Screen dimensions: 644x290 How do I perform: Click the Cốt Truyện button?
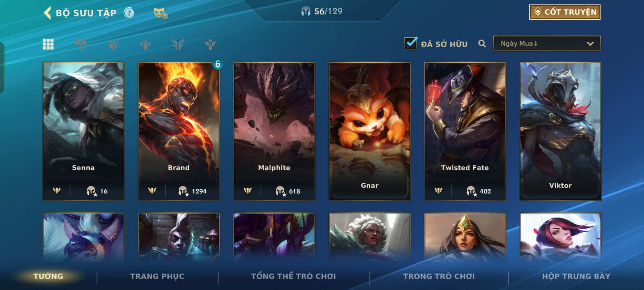[565, 12]
